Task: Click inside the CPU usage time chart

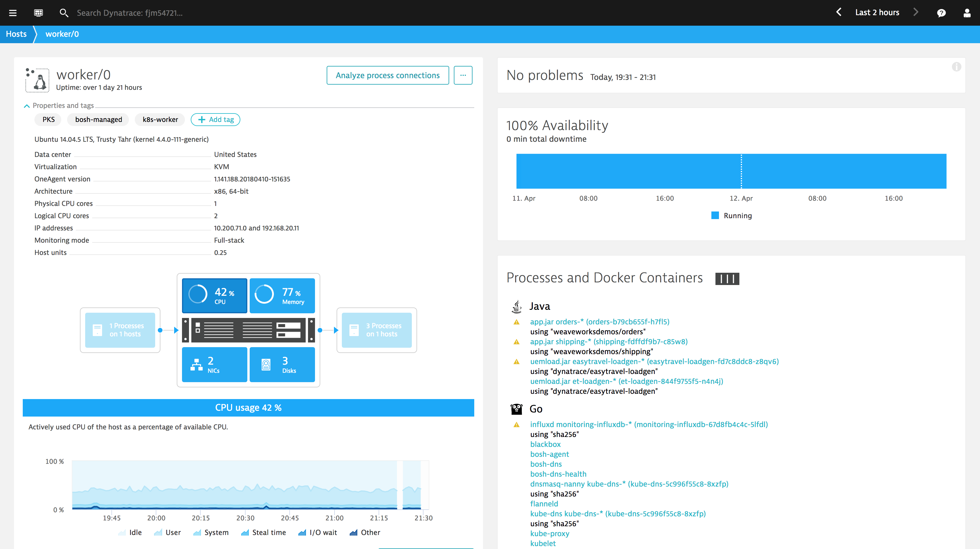Action: coord(250,485)
